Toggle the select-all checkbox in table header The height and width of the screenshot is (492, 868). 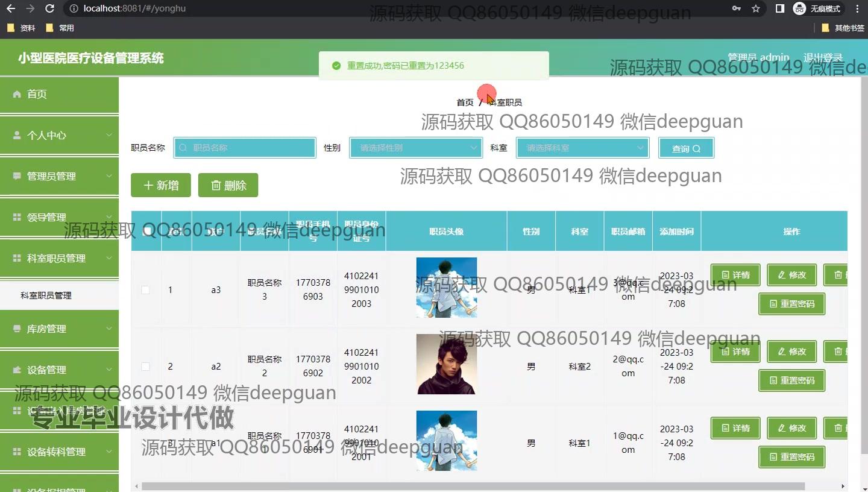point(147,231)
